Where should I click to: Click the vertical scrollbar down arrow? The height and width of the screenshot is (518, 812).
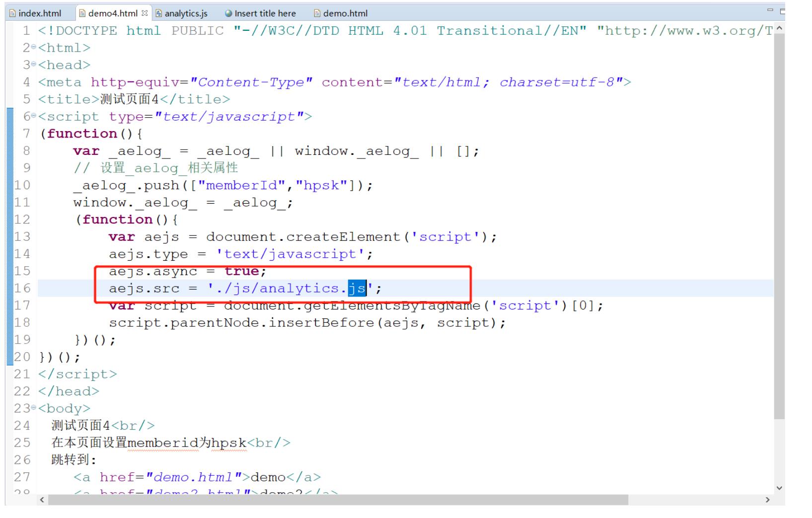[779, 488]
